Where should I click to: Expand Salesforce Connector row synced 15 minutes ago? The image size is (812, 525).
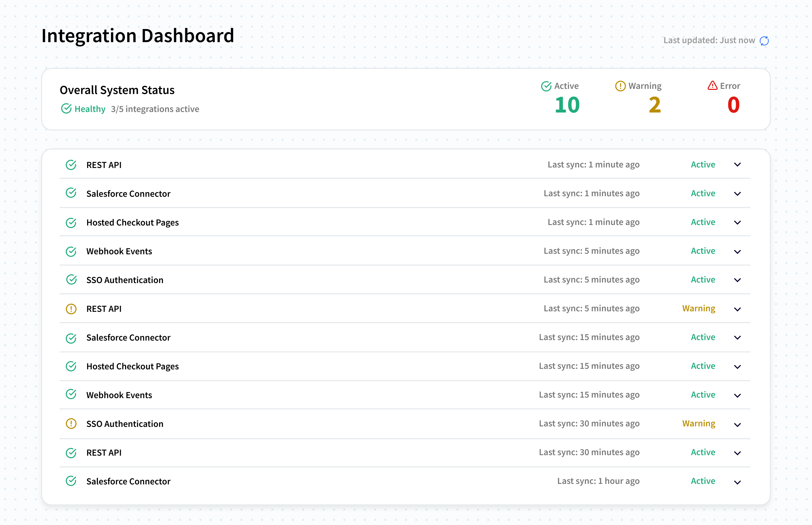(x=737, y=338)
